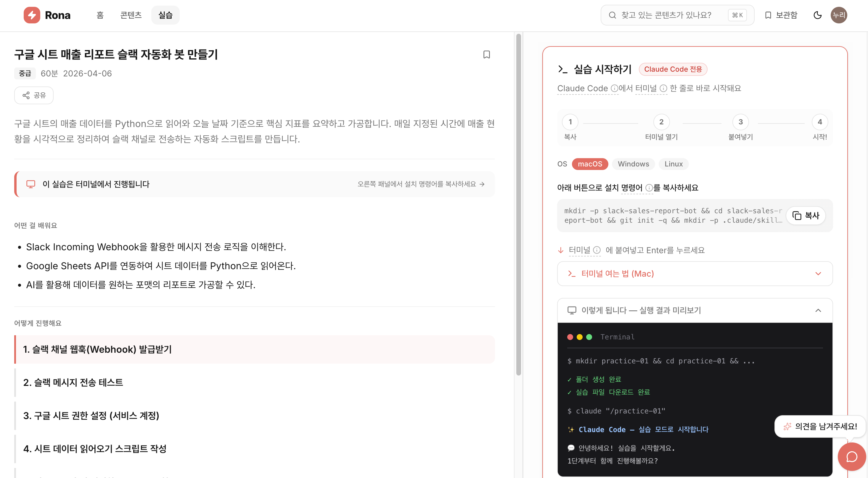Viewport: 868px width, 478px height.
Task: Click the search magnifier icon
Action: click(612, 15)
